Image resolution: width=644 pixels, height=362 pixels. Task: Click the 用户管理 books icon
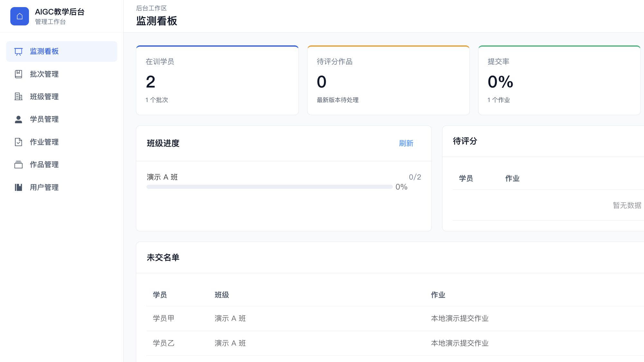click(19, 187)
